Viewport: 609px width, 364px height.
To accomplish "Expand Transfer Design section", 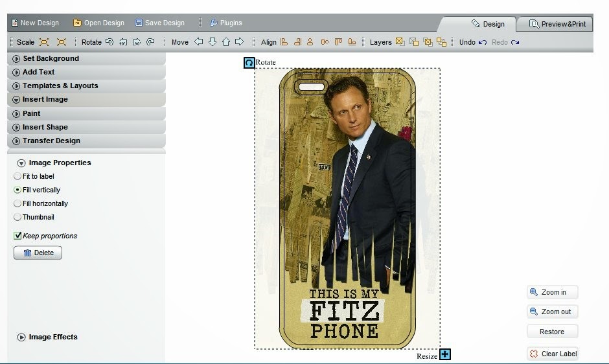I will (x=86, y=141).
